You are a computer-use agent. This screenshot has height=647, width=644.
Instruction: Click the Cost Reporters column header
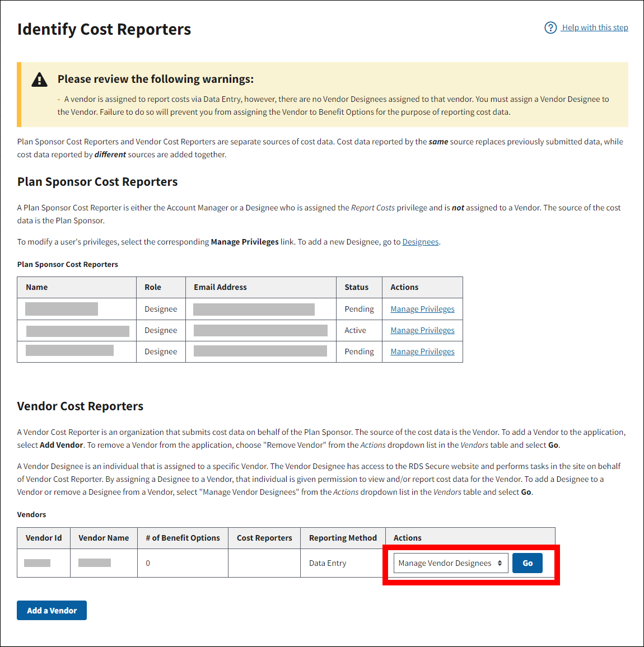click(264, 538)
